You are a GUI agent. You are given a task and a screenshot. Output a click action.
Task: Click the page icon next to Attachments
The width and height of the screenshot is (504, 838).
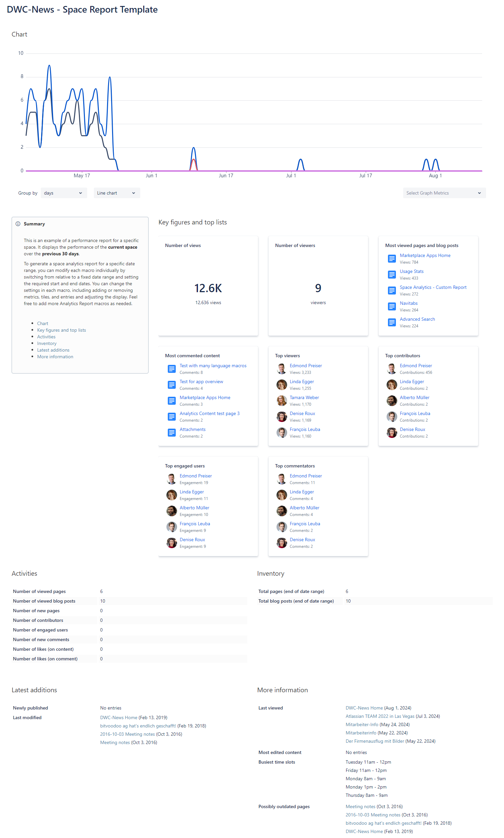[x=171, y=433]
